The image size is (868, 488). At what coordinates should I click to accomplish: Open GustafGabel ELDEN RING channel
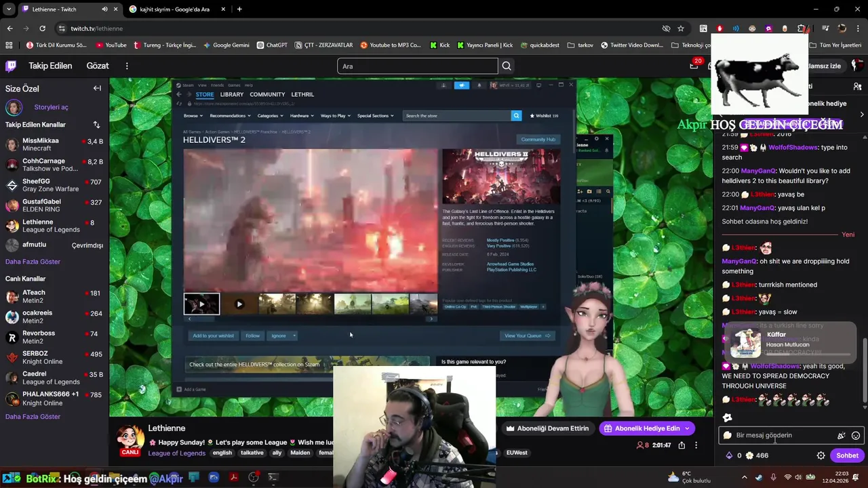coord(54,205)
